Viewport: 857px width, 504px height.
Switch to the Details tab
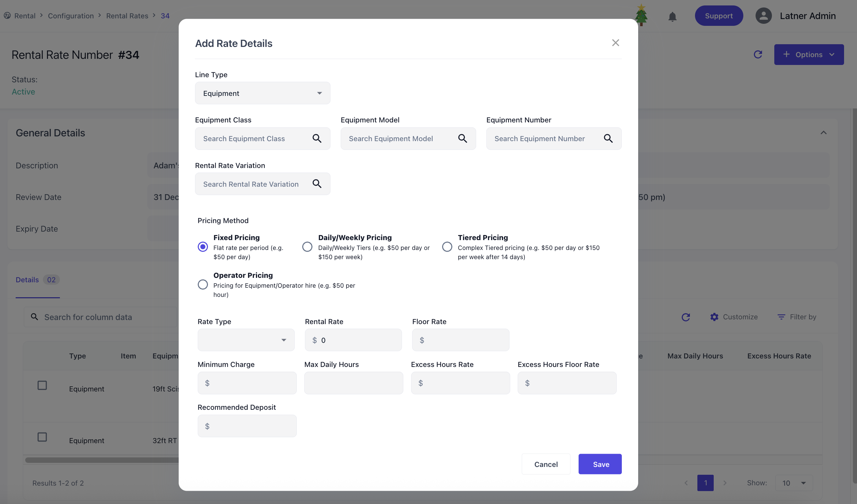[27, 280]
